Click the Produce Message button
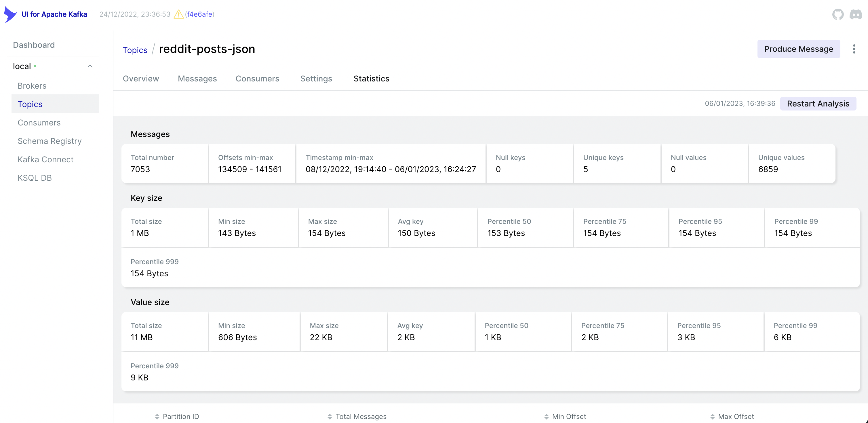This screenshot has height=423, width=868. tap(799, 49)
